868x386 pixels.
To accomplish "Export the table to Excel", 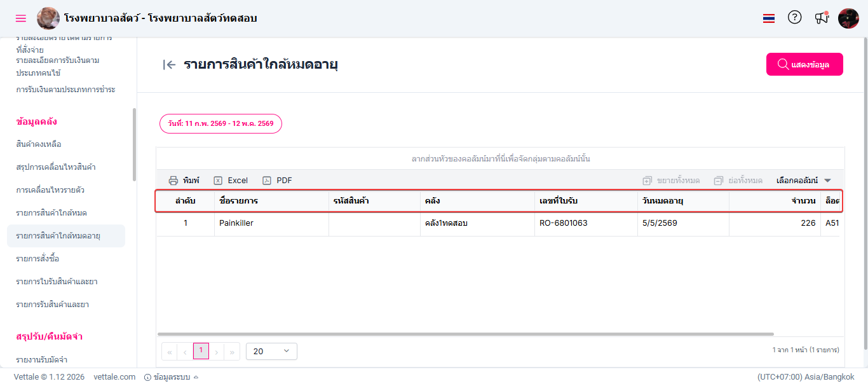I will pyautogui.click(x=231, y=181).
